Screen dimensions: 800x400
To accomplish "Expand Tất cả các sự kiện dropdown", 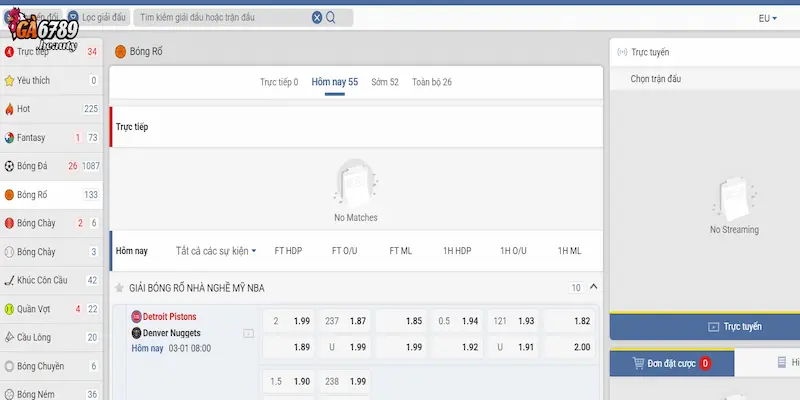I will click(x=216, y=251).
